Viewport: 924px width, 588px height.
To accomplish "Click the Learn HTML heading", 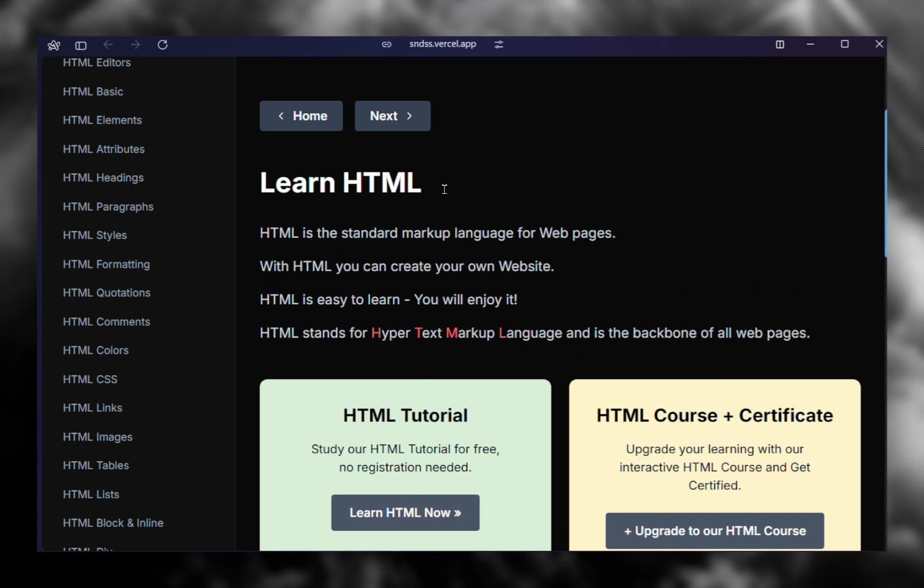I will pyautogui.click(x=341, y=182).
